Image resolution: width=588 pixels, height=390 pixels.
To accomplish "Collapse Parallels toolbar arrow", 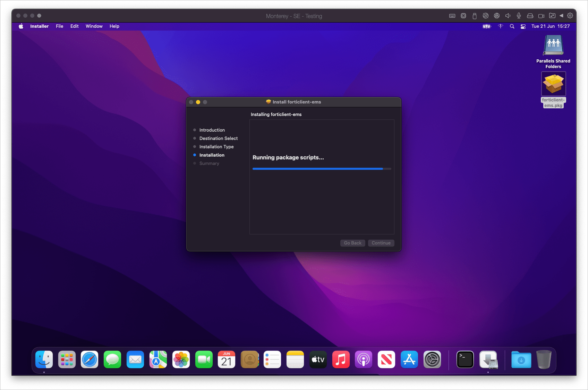I will tap(561, 16).
